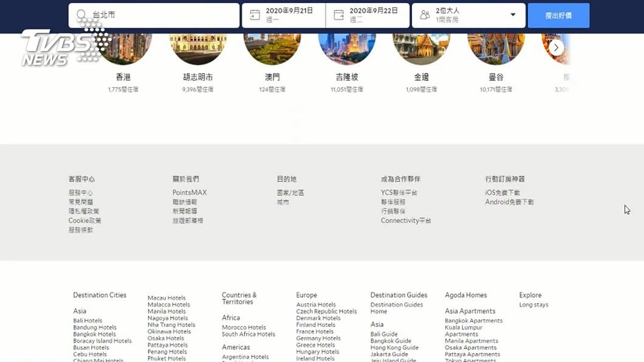The image size is (644, 362).
Task: Open the Nagoya Hotels link
Action: pyautogui.click(x=168, y=318)
